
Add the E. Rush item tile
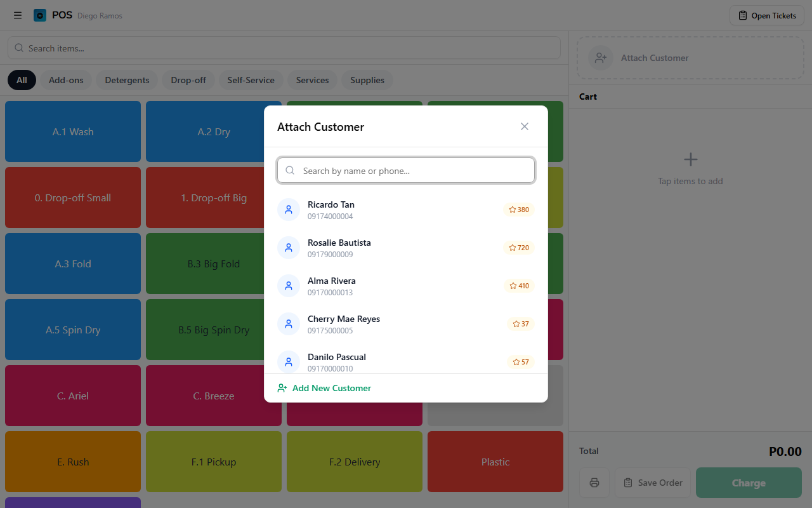tap(73, 462)
